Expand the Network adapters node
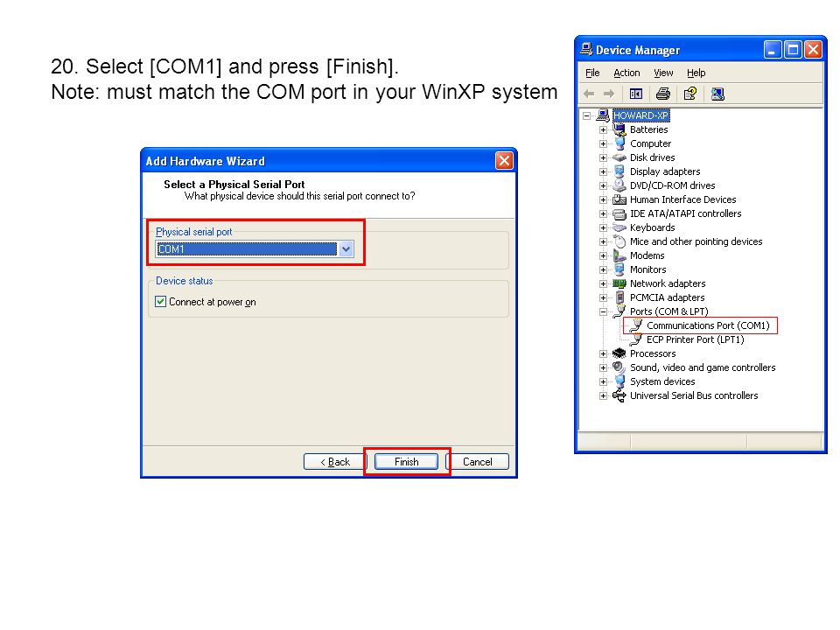840x630 pixels. (603, 283)
